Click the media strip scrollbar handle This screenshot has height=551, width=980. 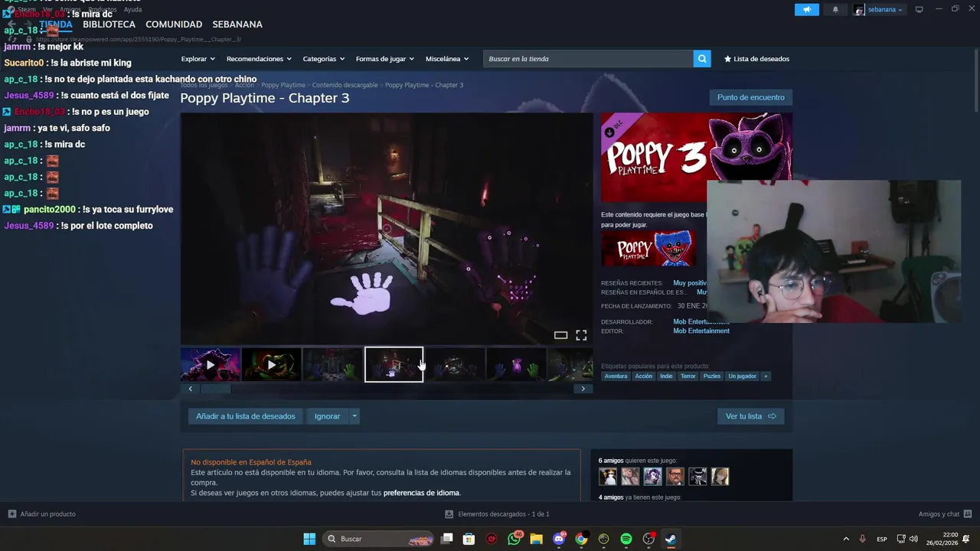(x=216, y=389)
